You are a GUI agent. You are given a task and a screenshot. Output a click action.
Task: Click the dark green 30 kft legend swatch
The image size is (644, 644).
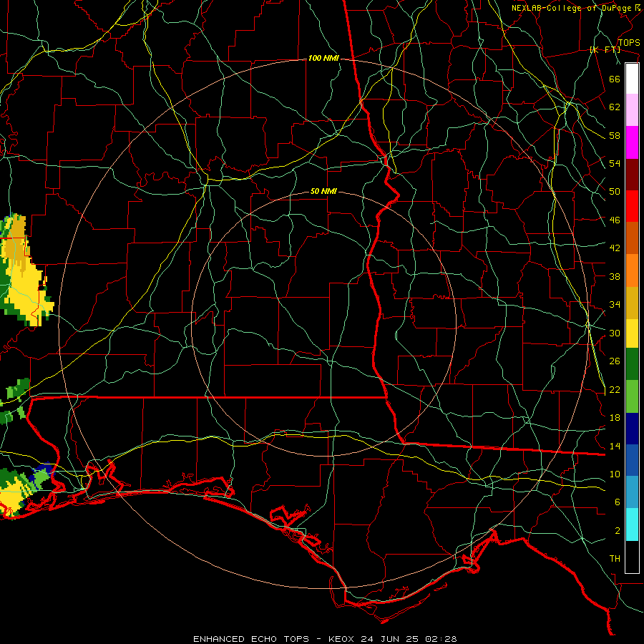tap(632, 364)
